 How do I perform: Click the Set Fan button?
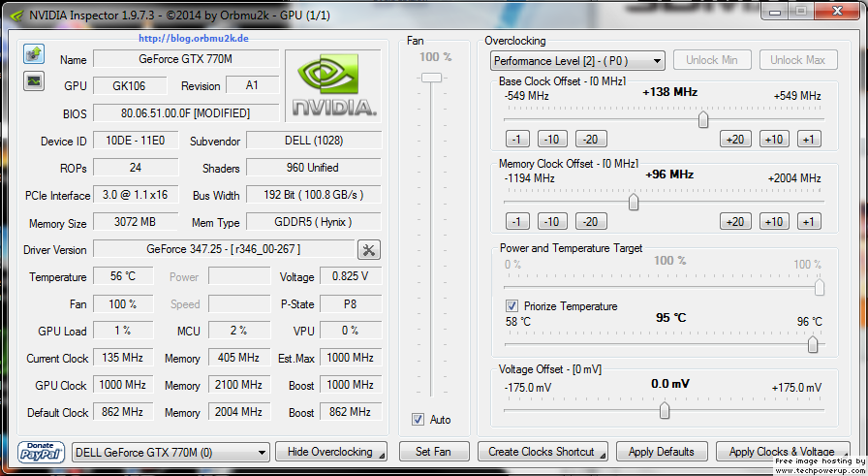point(433,452)
